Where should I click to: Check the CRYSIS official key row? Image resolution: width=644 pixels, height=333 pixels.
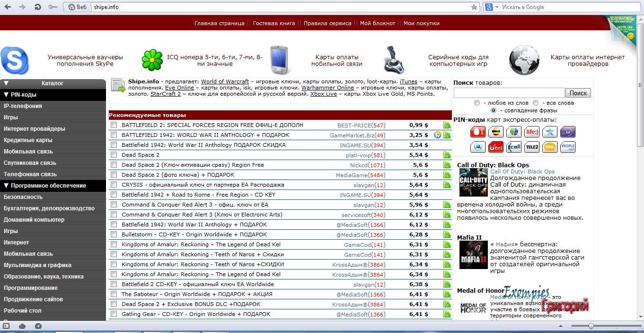[x=114, y=185]
